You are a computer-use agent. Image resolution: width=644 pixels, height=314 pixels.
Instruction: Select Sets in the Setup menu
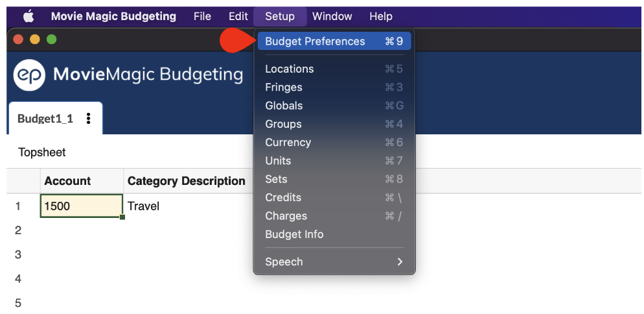point(334,179)
